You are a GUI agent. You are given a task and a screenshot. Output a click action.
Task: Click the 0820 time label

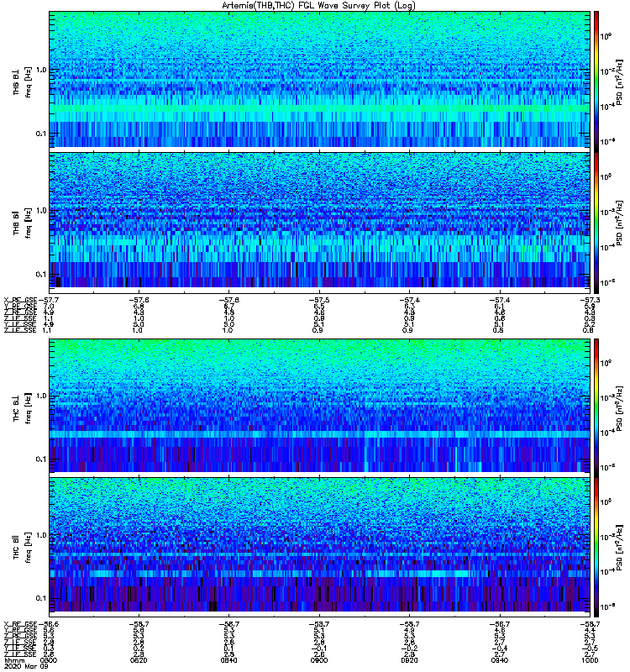139,660
